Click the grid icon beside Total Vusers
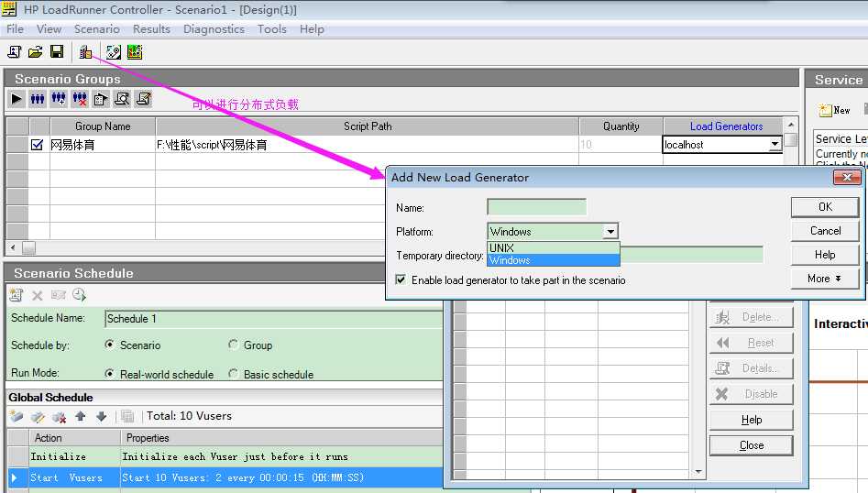The width and height of the screenshot is (868, 493). [x=128, y=416]
